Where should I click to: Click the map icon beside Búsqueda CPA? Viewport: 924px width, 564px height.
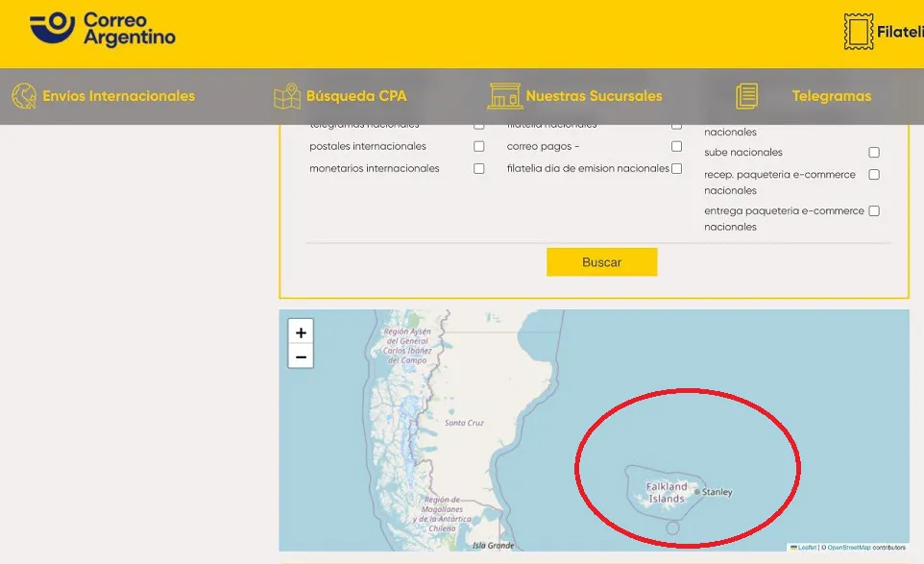coord(287,96)
